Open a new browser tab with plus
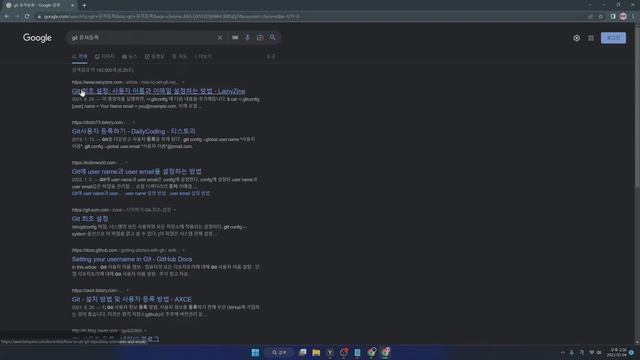640x360 pixels. tap(84, 5)
